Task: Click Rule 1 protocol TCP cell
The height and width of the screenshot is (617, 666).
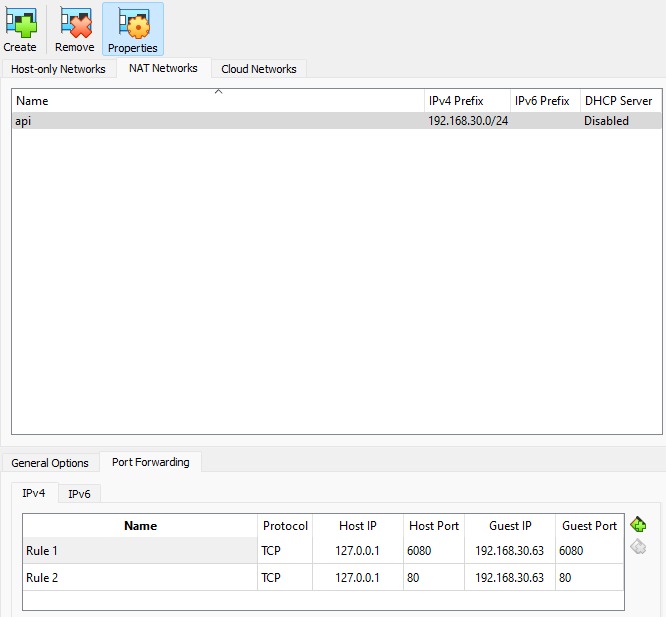Action: click(x=285, y=551)
